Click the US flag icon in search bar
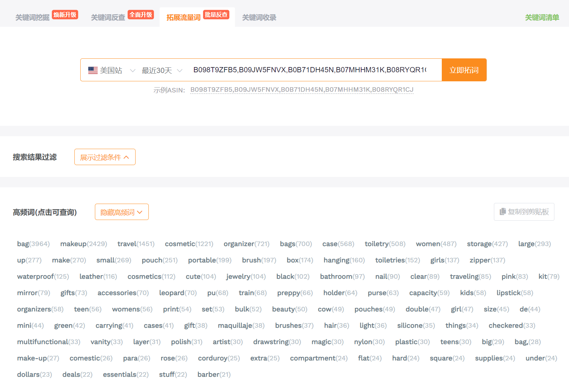Screen dimensions: 569x392 [x=93, y=70]
